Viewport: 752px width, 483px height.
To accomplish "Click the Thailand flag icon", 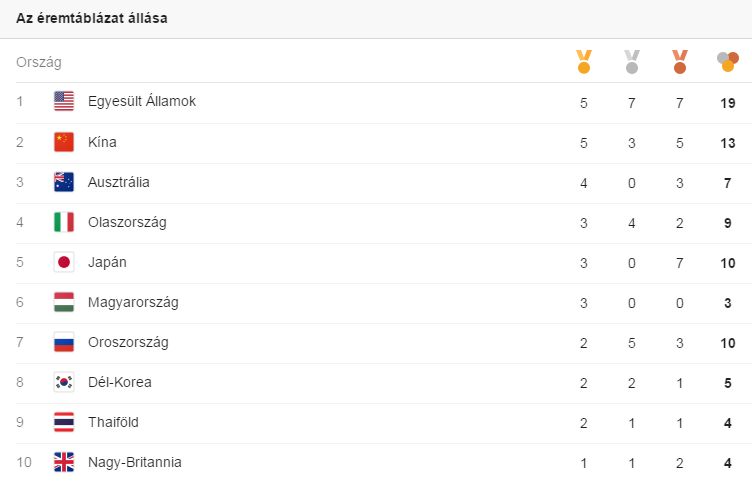I will 64,422.
